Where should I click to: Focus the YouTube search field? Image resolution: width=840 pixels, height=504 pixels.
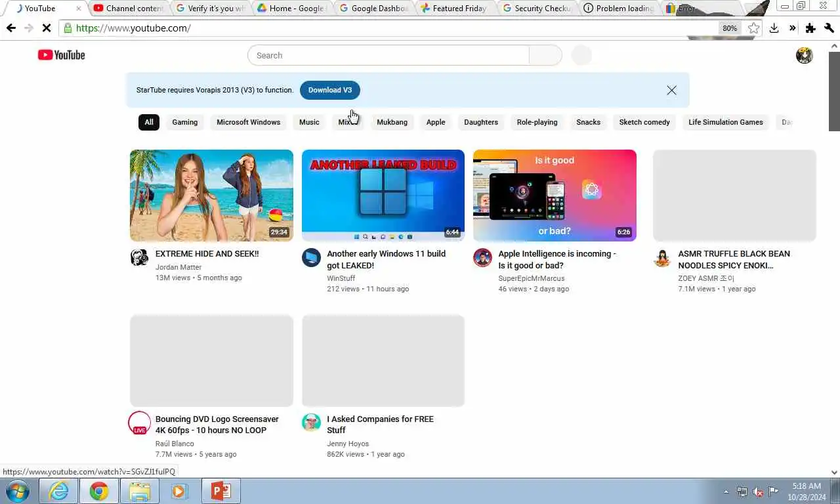[388, 55]
